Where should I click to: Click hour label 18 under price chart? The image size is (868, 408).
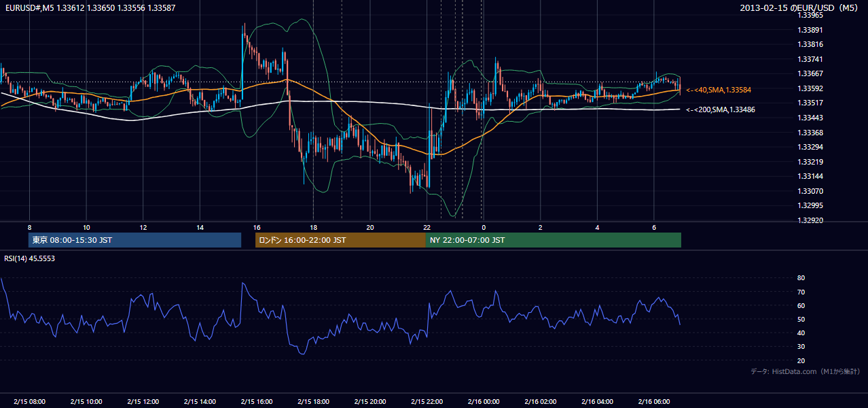(313, 227)
